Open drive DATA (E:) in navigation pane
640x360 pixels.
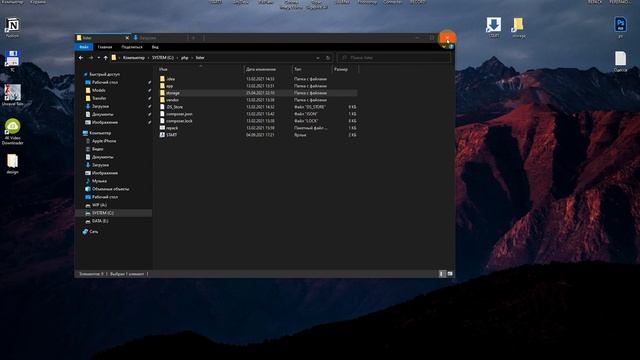(x=97, y=221)
